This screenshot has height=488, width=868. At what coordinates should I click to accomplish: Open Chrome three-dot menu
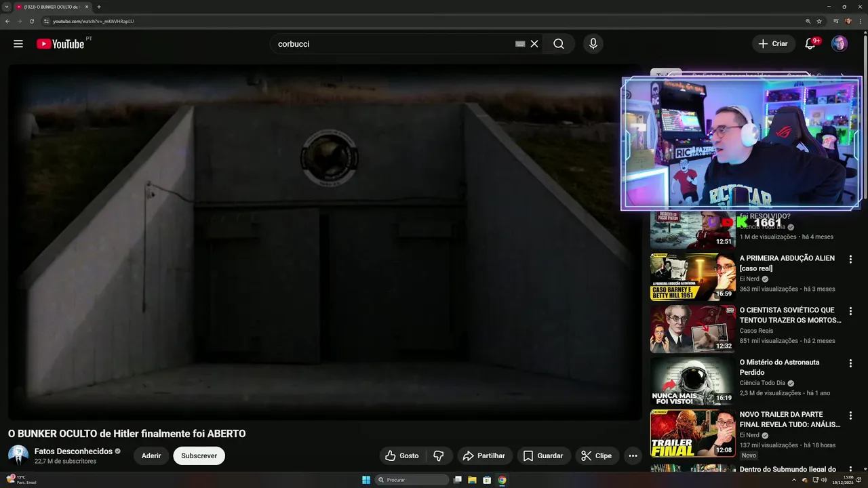click(x=860, y=21)
